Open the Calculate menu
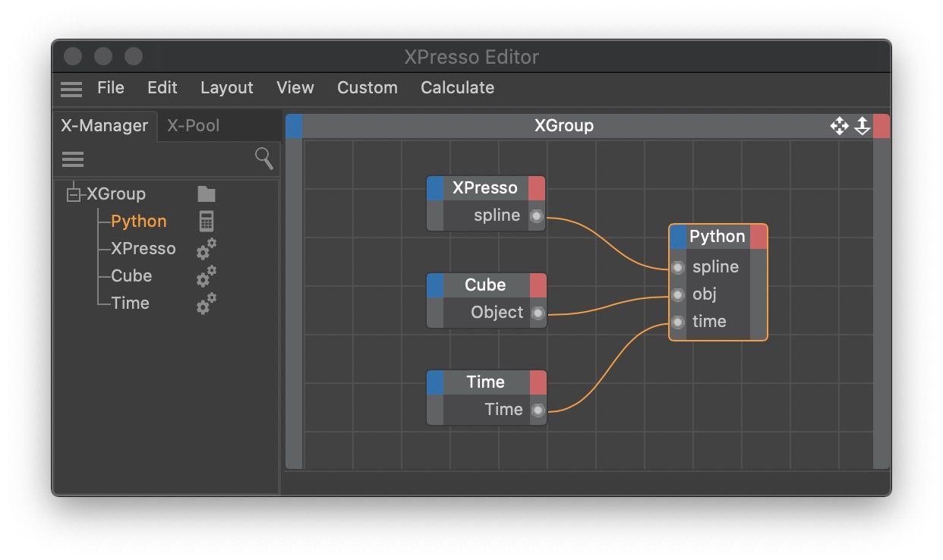 click(458, 88)
